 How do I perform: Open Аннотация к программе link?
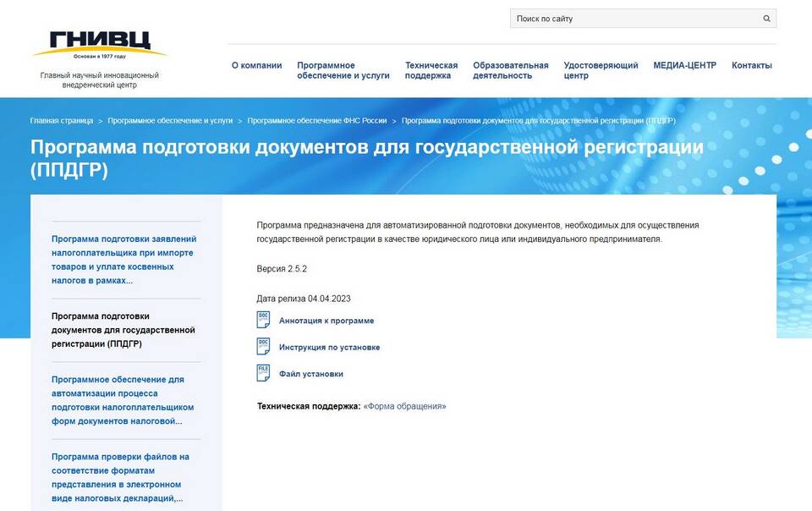tap(326, 321)
